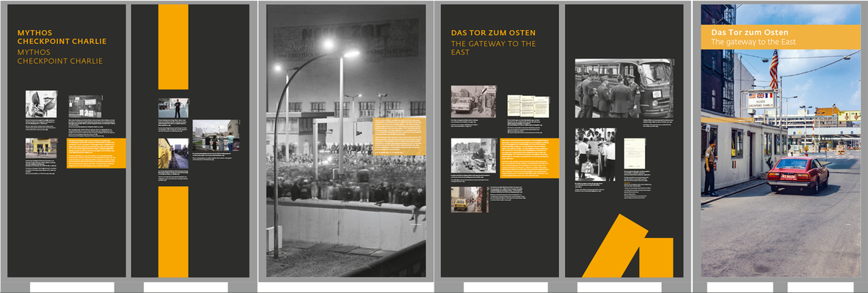Open the yellow car at wall photo

click(x=470, y=199)
